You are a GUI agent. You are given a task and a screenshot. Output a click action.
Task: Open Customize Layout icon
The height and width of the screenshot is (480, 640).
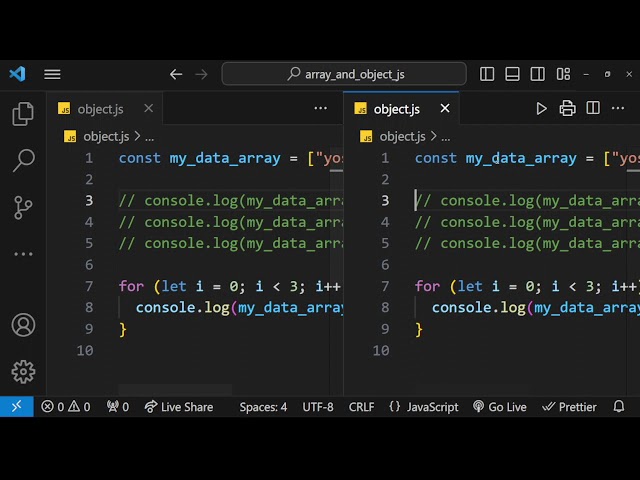[x=563, y=74]
